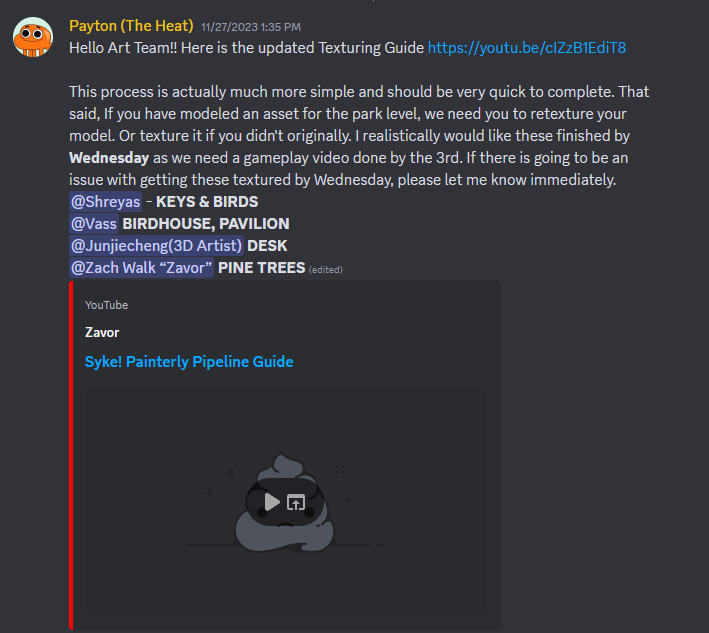The width and height of the screenshot is (709, 633).
Task: Click the YouTube provider label in embed
Action: tap(106, 305)
